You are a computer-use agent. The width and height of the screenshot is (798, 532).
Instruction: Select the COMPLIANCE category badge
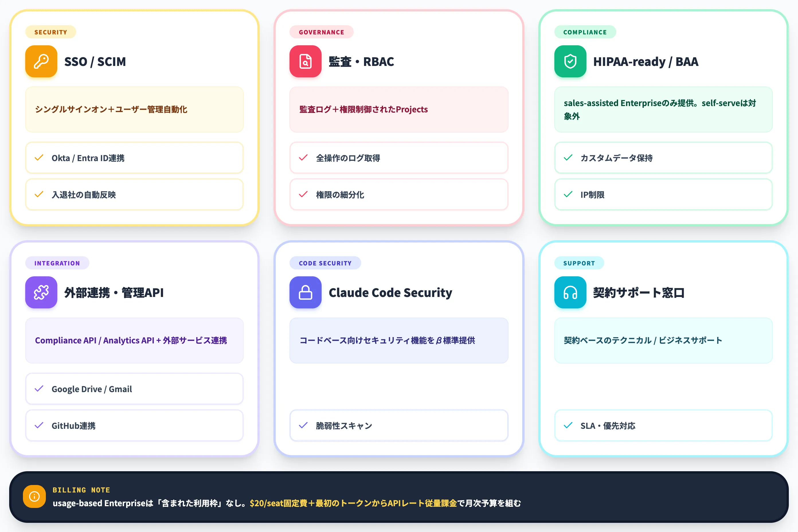[585, 32]
